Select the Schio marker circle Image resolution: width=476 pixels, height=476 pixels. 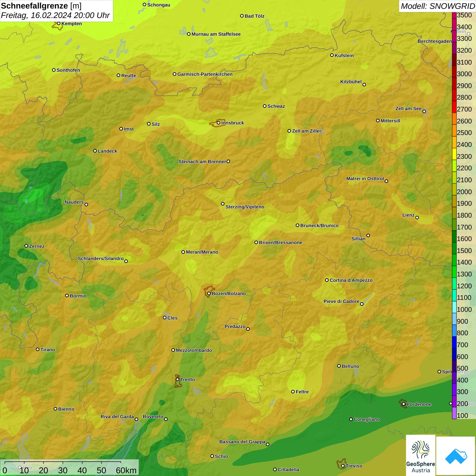coord(212,456)
